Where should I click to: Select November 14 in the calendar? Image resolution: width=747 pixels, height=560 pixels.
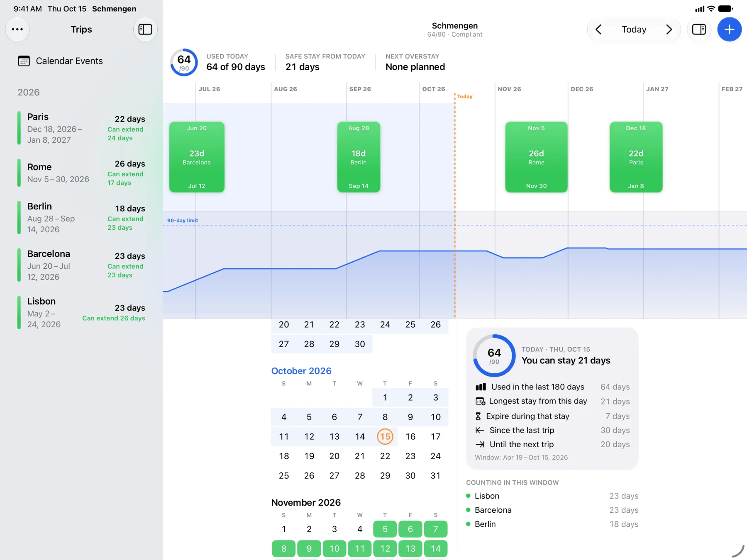point(435,548)
